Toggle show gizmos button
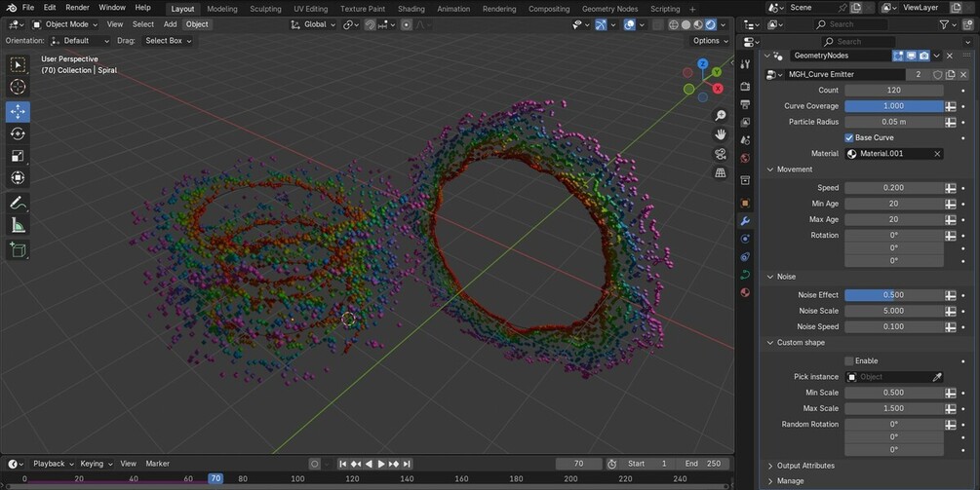The width and height of the screenshot is (980, 490). coord(601,24)
